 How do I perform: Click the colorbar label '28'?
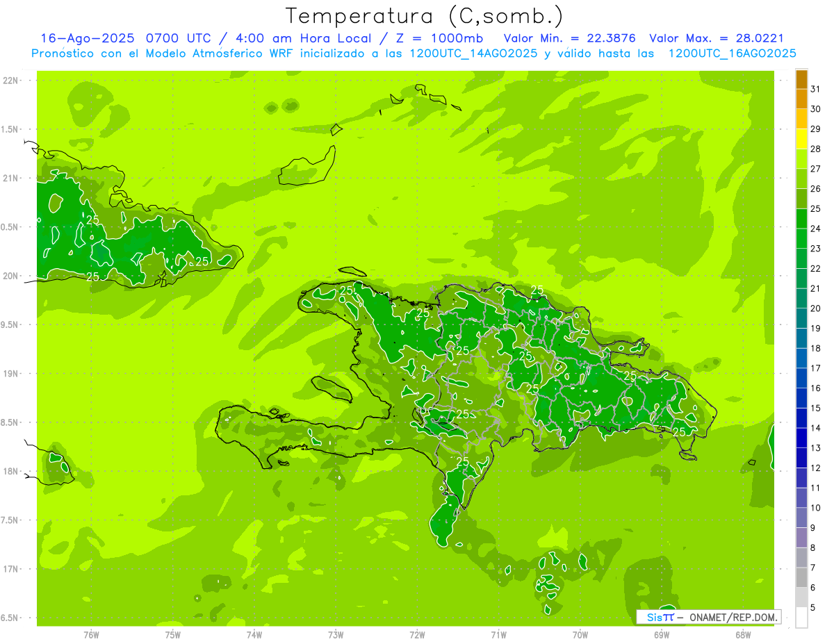(x=816, y=149)
